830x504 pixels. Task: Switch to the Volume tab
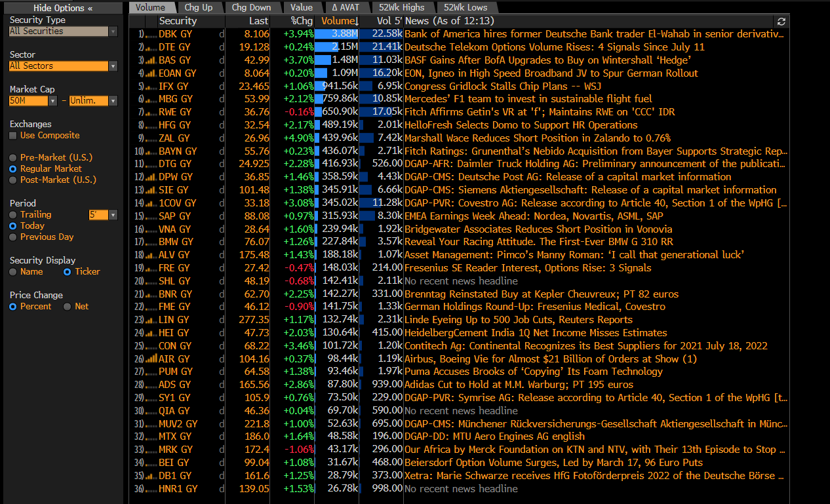coord(151,8)
